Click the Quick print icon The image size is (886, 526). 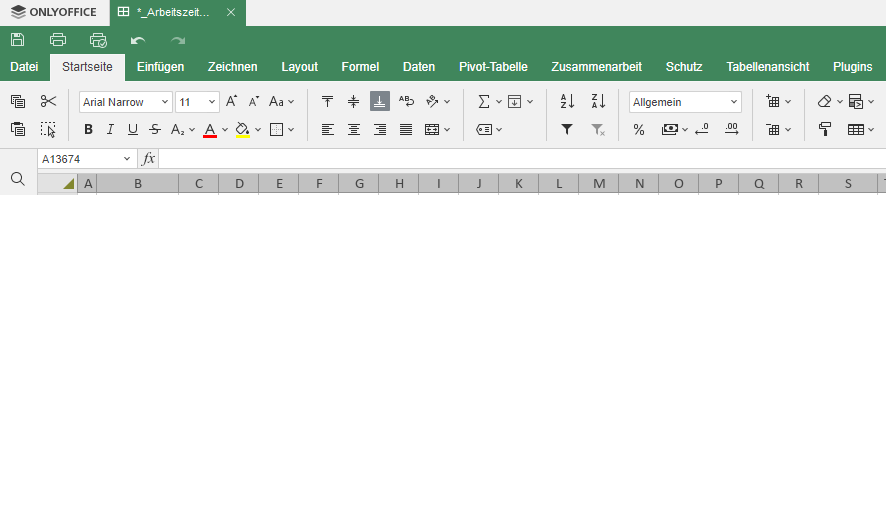click(x=98, y=40)
